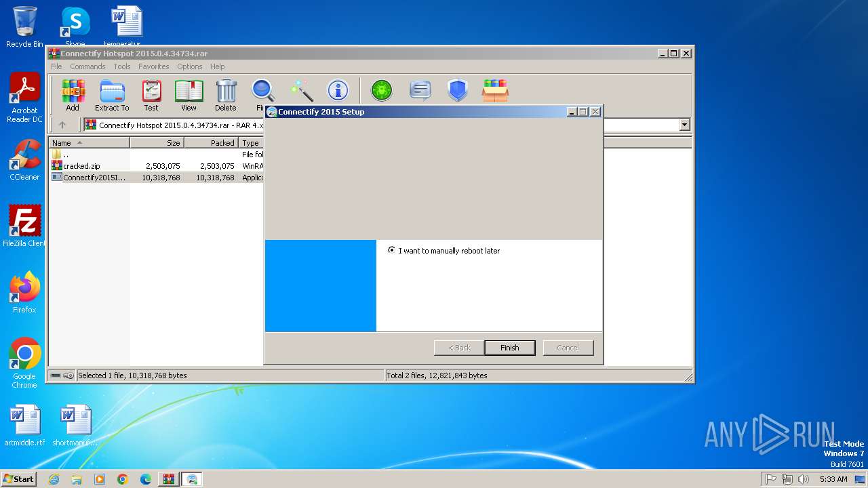Click Internet Explorer icon in taskbar
This screenshot has height=488, width=868.
click(x=54, y=479)
